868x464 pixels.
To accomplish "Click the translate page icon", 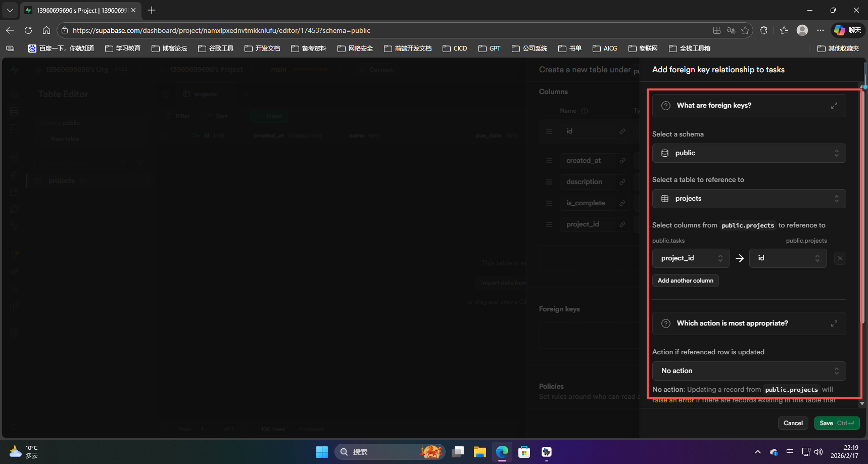I will tap(731, 30).
